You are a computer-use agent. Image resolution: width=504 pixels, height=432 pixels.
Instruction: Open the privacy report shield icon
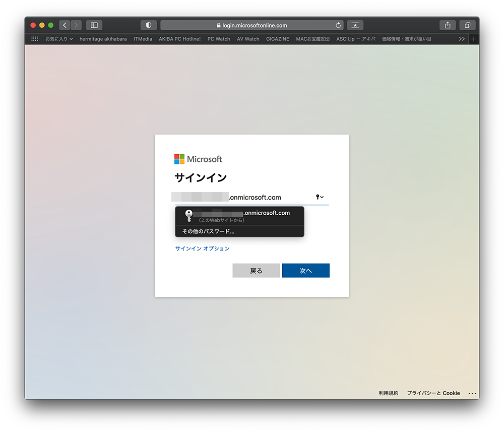149,25
